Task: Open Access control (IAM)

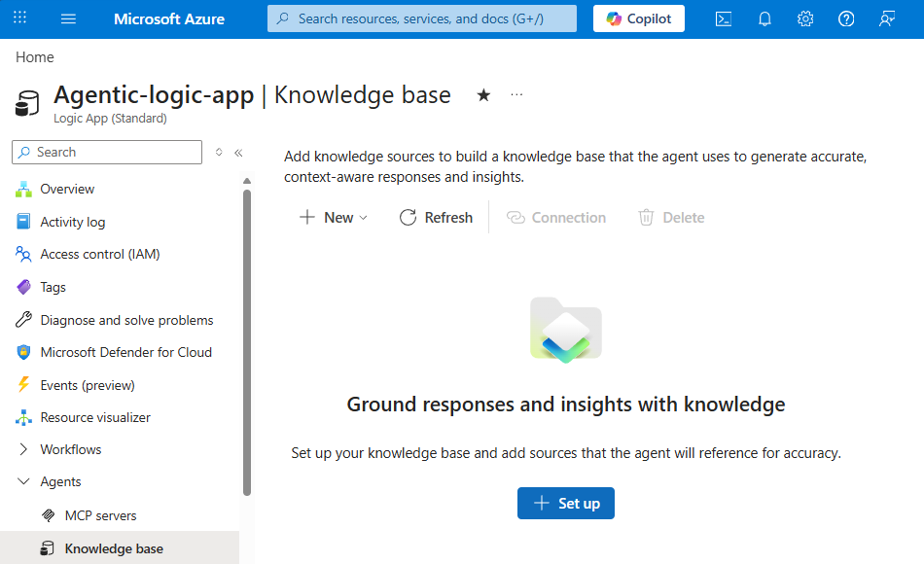Action: coord(100,254)
